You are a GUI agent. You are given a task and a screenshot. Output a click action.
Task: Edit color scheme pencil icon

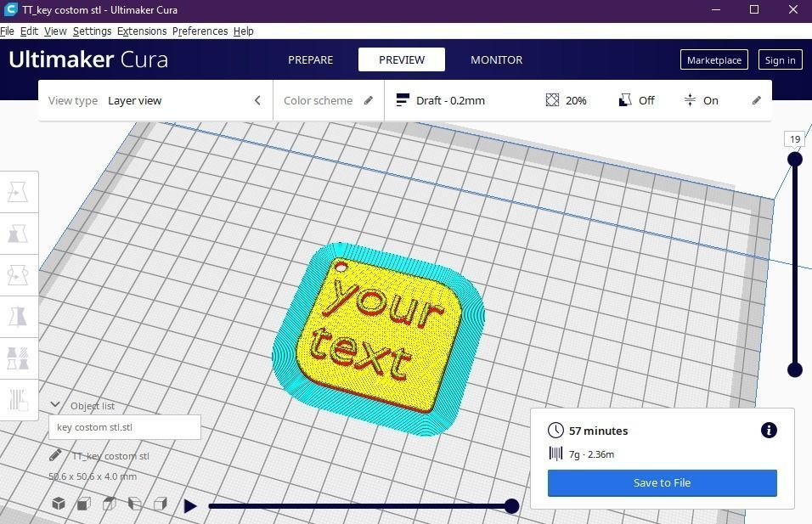pyautogui.click(x=368, y=100)
